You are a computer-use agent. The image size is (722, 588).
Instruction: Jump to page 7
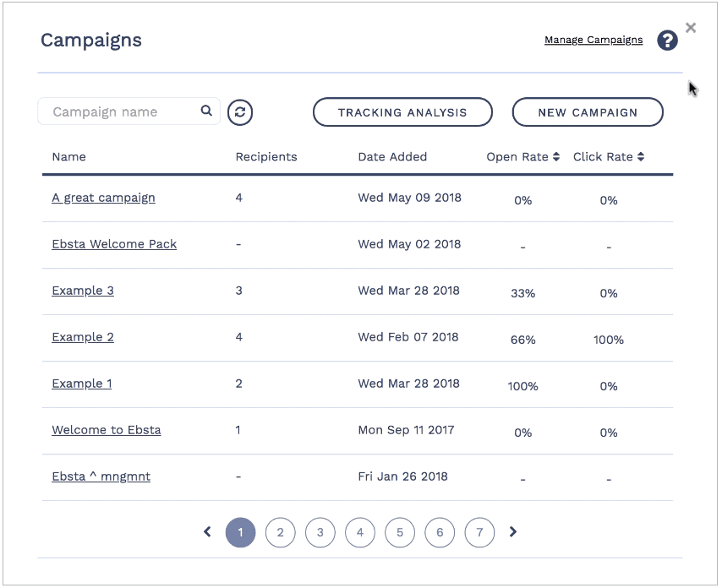point(479,532)
